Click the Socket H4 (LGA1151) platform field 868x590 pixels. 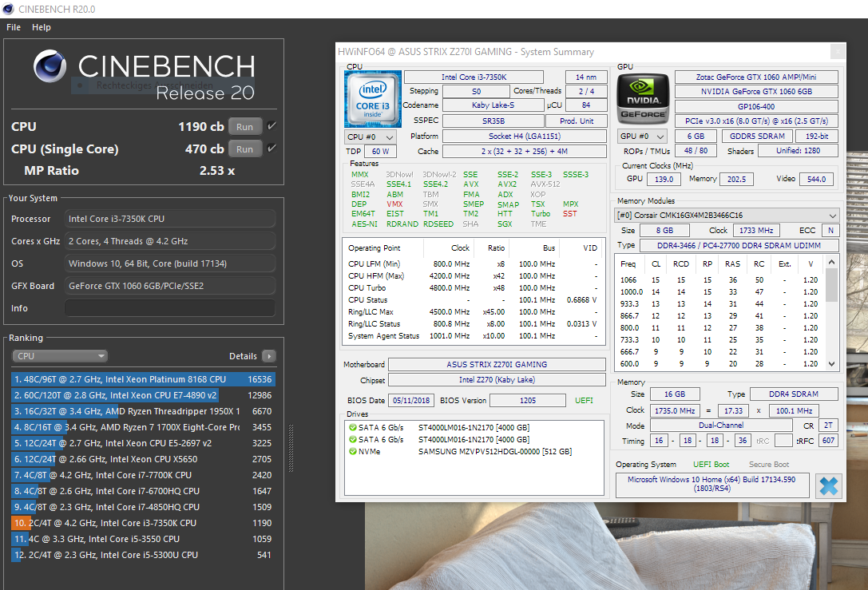click(x=524, y=137)
